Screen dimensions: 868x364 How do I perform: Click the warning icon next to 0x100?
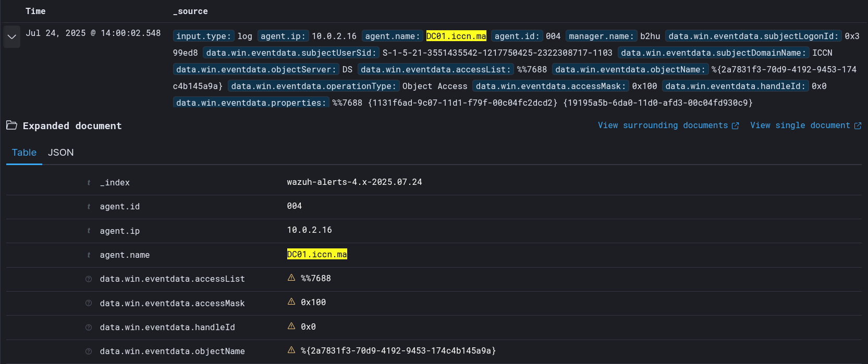coord(291,302)
